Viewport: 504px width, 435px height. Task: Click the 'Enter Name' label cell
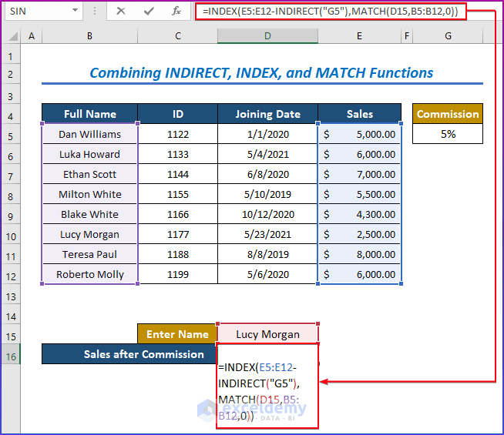point(177,334)
